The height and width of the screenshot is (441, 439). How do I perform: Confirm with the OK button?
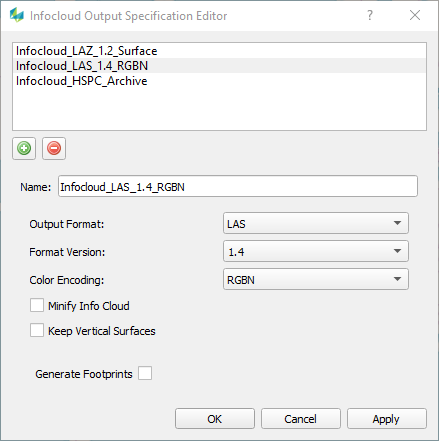[215, 419]
